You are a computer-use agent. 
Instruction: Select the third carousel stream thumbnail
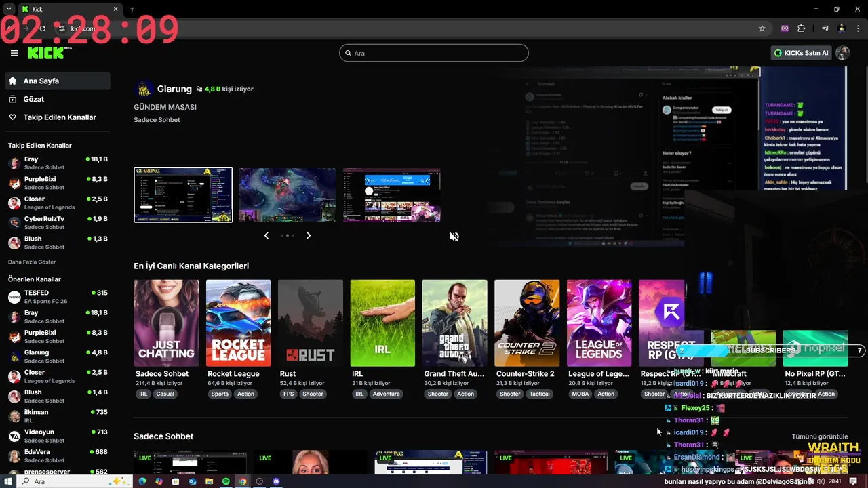click(x=392, y=195)
